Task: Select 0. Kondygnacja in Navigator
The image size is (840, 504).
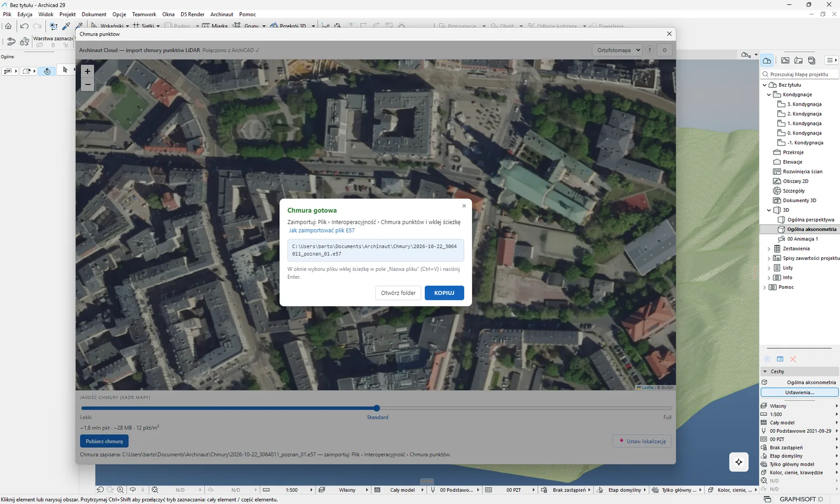Action: (804, 133)
